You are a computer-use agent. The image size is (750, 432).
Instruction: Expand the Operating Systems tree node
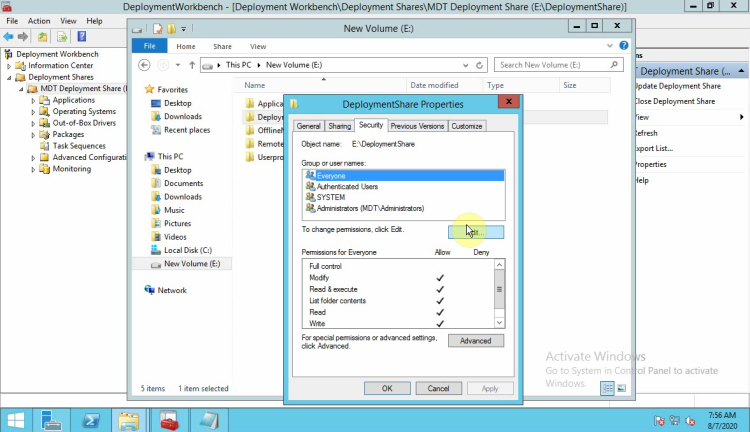pyautogui.click(x=33, y=112)
